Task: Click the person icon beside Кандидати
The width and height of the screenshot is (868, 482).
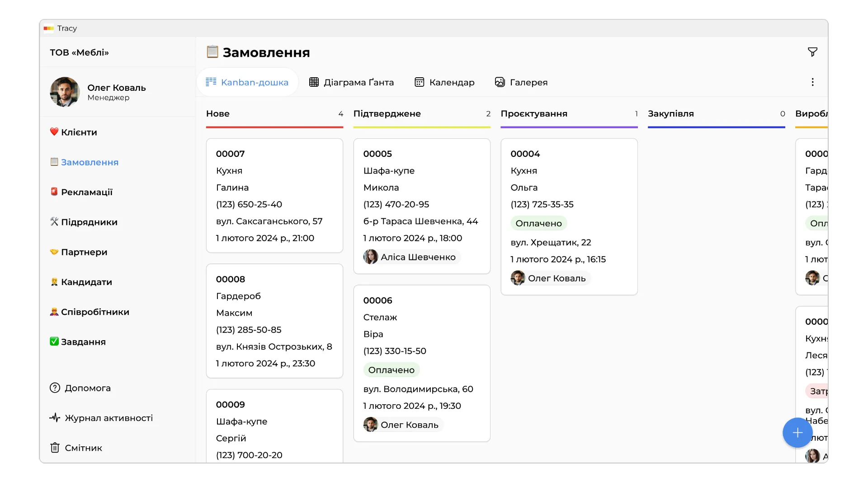Action: click(54, 282)
